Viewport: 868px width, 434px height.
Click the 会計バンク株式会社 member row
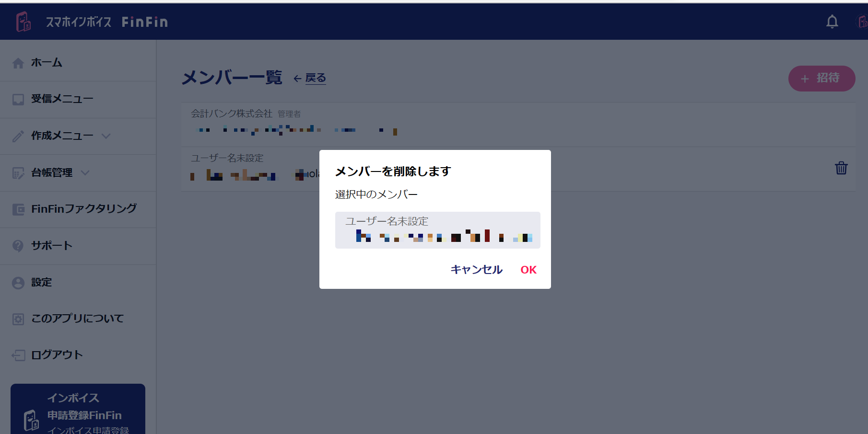pos(518,124)
